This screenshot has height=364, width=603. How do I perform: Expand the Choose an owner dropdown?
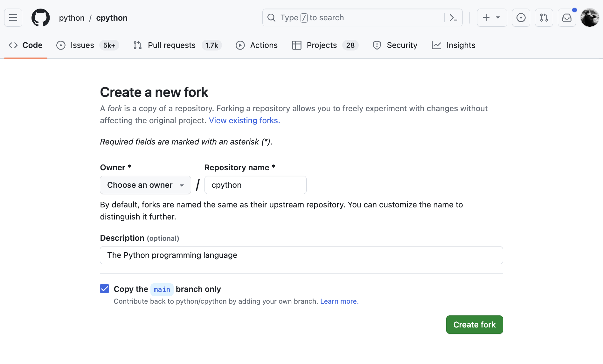coord(145,185)
